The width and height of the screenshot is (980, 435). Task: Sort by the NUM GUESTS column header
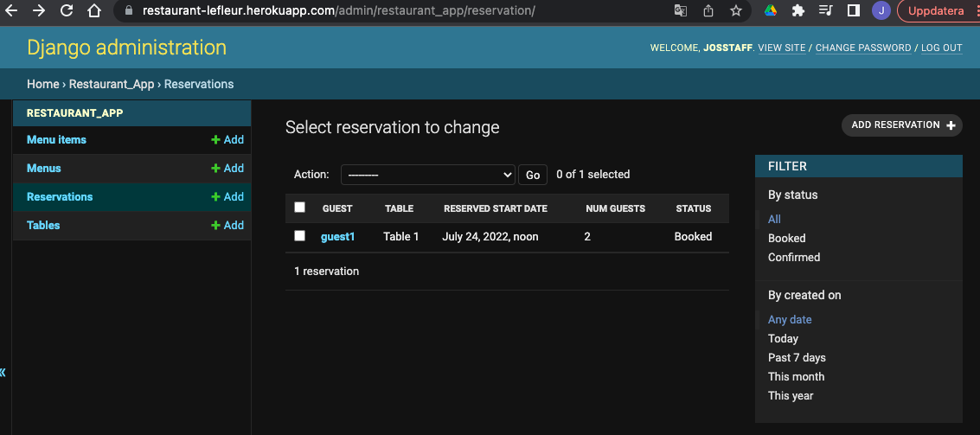click(x=616, y=208)
